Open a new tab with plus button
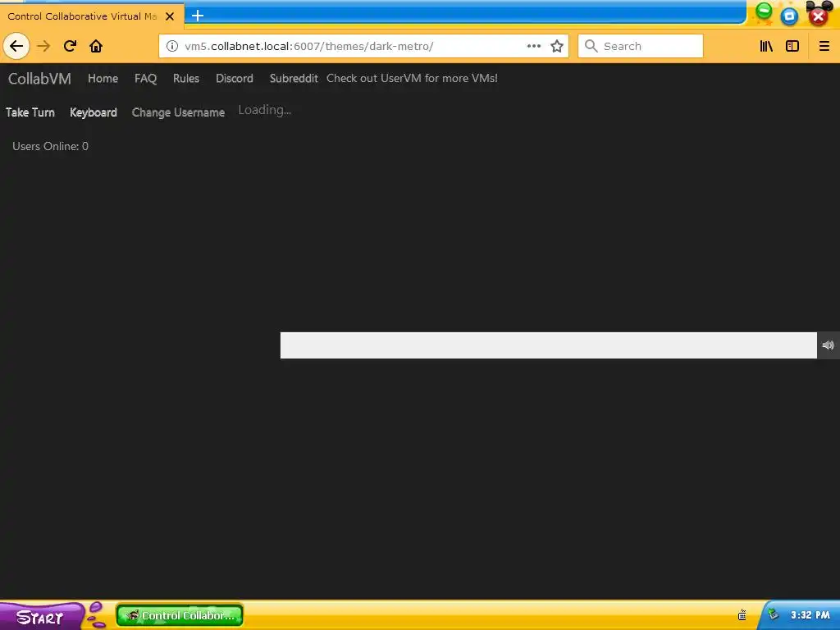The image size is (840, 630). pos(198,16)
